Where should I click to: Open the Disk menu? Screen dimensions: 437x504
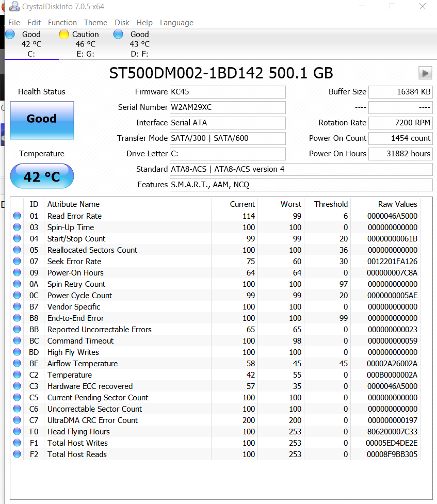[x=122, y=23]
